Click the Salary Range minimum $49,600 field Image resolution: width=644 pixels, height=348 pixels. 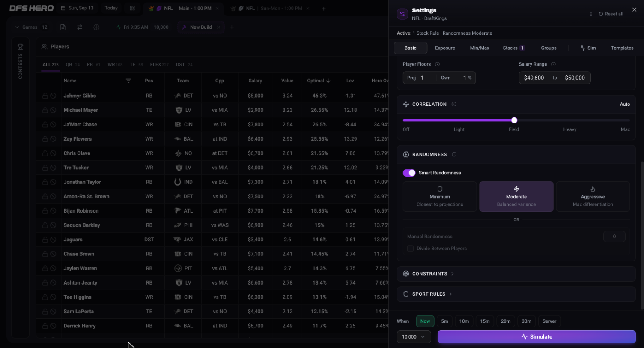[x=534, y=78]
